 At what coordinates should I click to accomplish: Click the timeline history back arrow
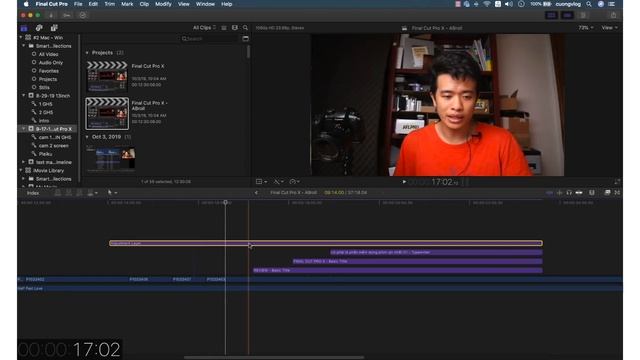pyautogui.click(x=256, y=193)
